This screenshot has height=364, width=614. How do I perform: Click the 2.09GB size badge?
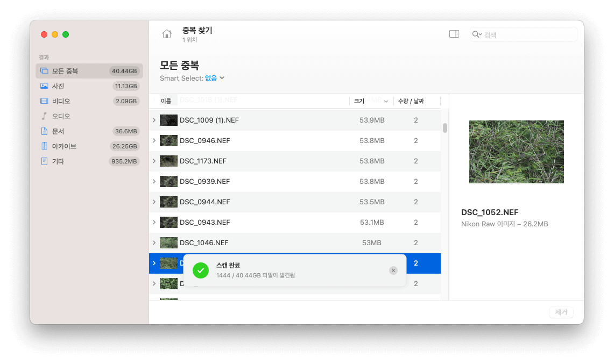click(x=126, y=101)
